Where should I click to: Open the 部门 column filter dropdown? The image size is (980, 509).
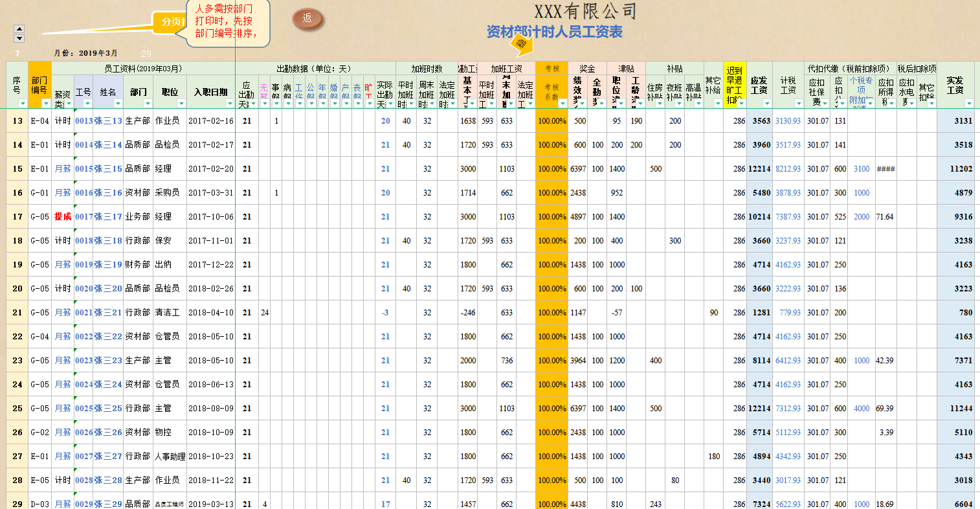pyautogui.click(x=147, y=104)
